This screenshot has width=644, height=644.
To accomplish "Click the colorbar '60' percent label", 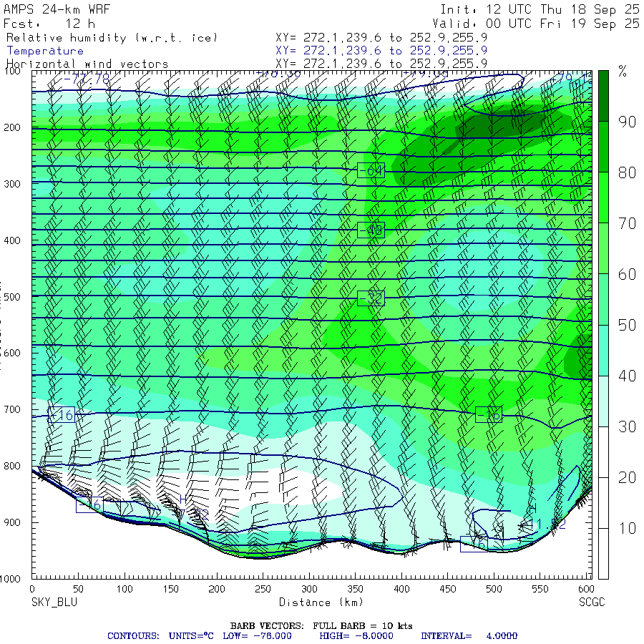I will (627, 274).
